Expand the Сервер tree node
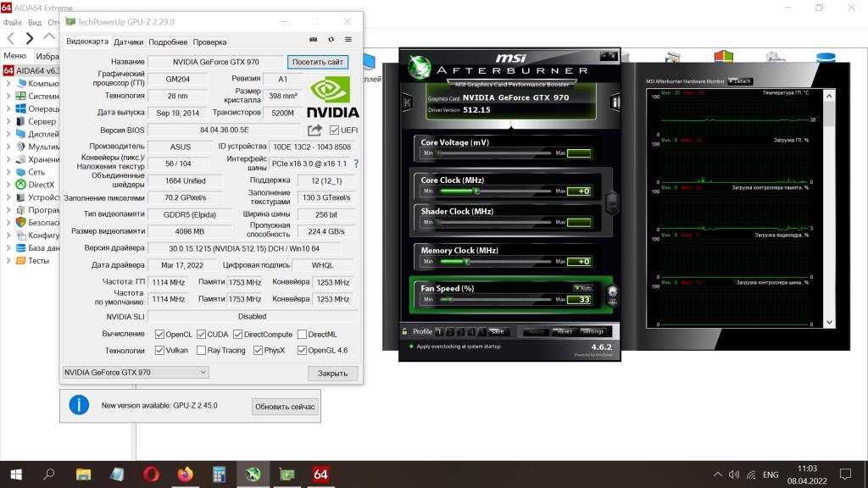Viewport: 868px width, 488px height. coord(8,122)
